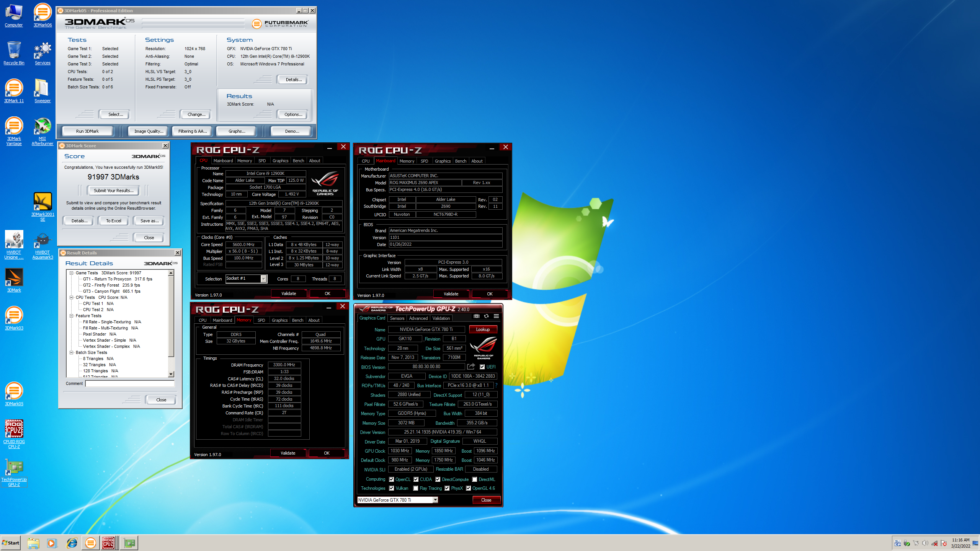Collapse the Batch Size Tests tree node
This screenshot has width=980, height=551.
point(71,352)
